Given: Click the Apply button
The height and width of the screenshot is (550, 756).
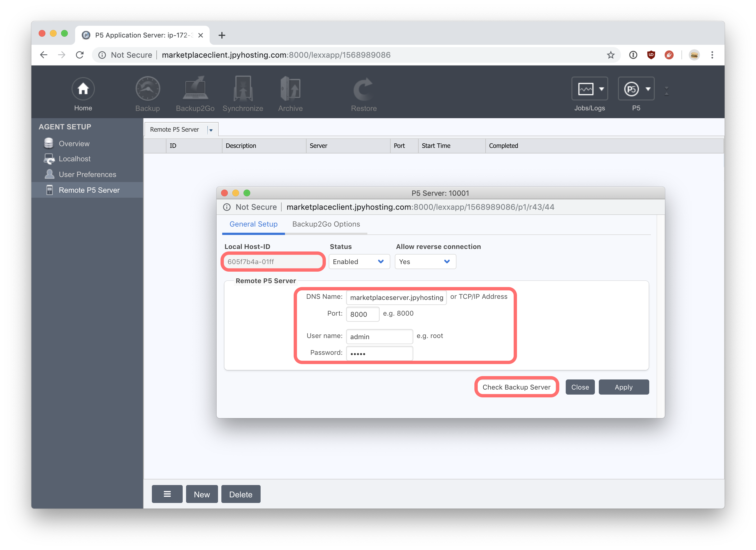Looking at the screenshot, I should click(x=624, y=387).
